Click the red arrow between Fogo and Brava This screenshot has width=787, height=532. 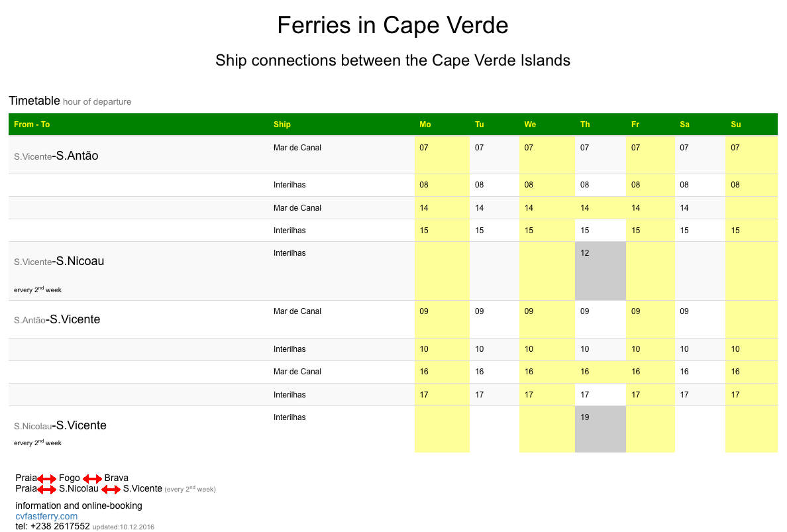pyautogui.click(x=92, y=478)
